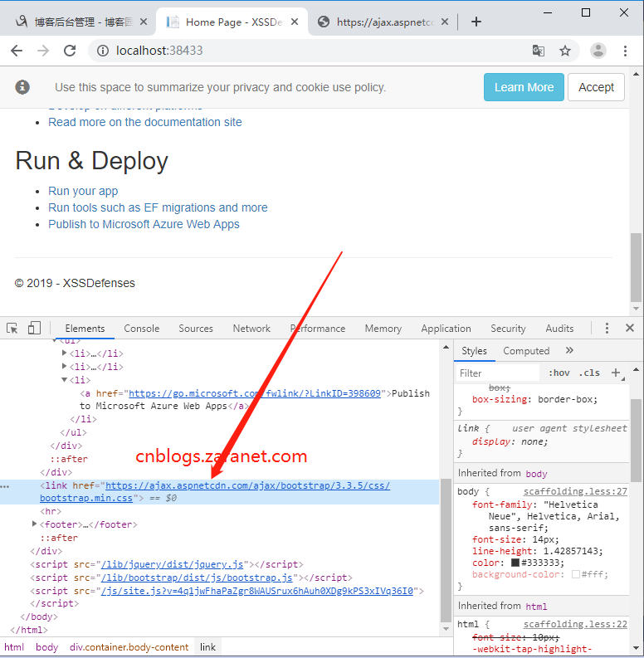
Task: Reload the localhost page
Action: pyautogui.click(x=70, y=51)
